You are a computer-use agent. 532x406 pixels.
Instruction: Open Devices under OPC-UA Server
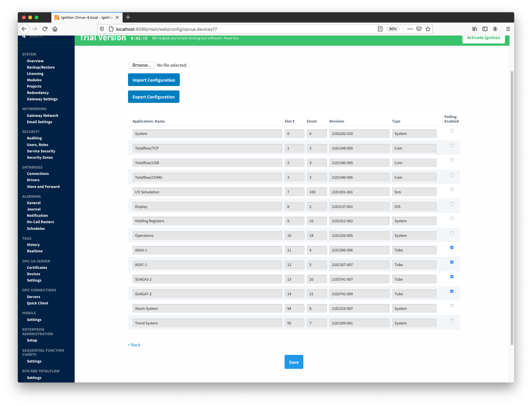tap(33, 274)
